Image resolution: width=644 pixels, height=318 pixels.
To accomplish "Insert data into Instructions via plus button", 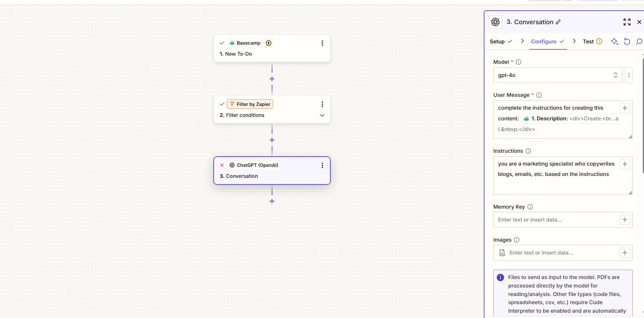I will click(x=625, y=164).
